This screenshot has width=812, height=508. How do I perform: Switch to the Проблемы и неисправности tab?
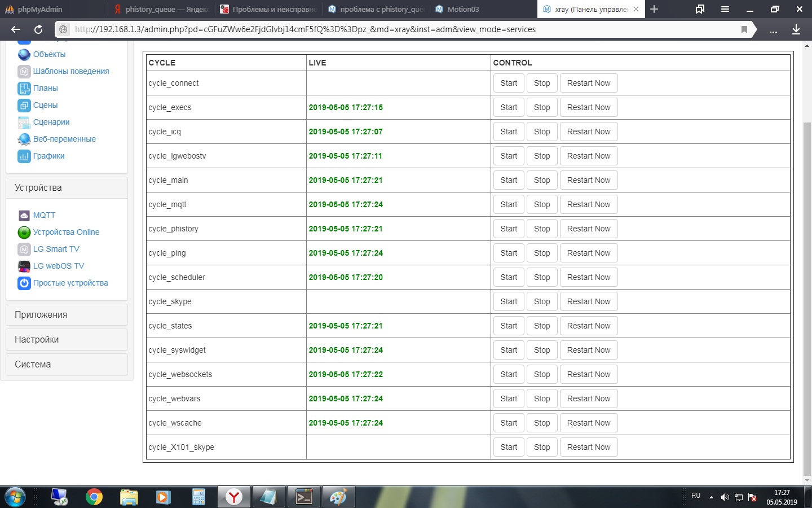coord(268,9)
